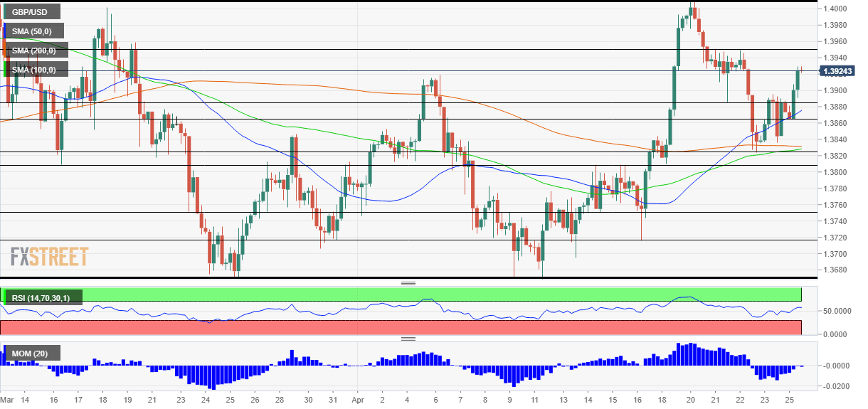Open the MOM (20) indicator label
This screenshot has width=868, height=409.
point(32,353)
